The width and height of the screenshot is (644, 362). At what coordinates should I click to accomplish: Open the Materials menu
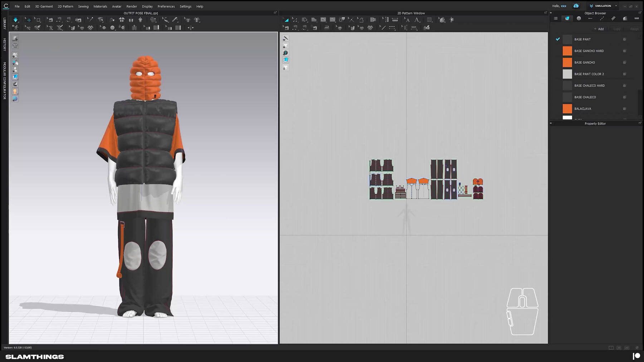pos(100,6)
